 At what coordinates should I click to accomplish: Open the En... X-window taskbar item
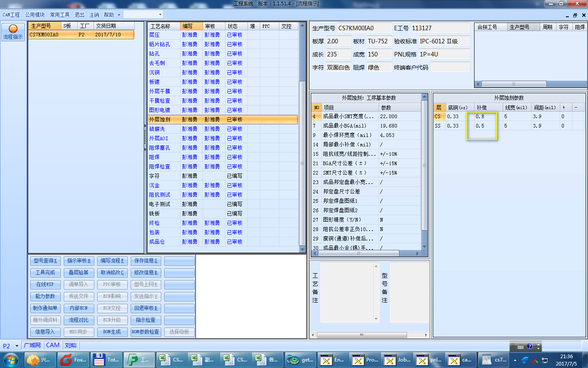point(332,360)
